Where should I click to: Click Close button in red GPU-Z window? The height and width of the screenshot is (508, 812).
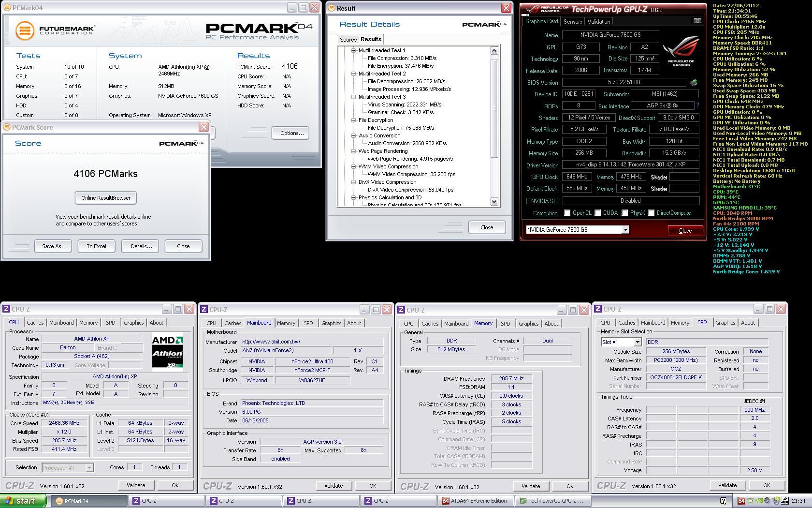[685, 231]
